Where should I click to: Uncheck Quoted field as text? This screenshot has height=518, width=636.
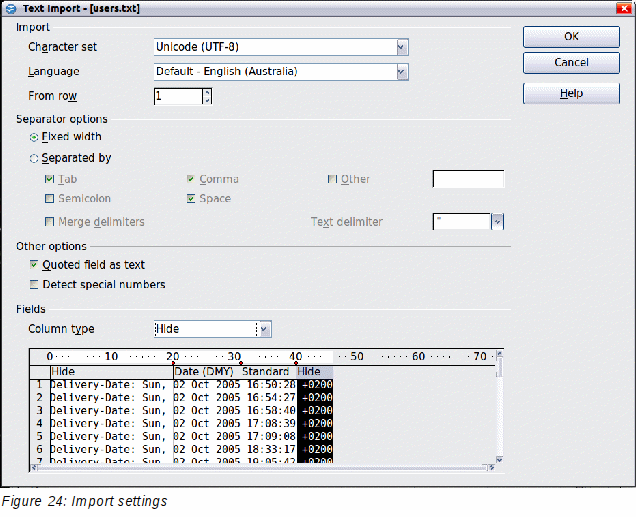[34, 265]
